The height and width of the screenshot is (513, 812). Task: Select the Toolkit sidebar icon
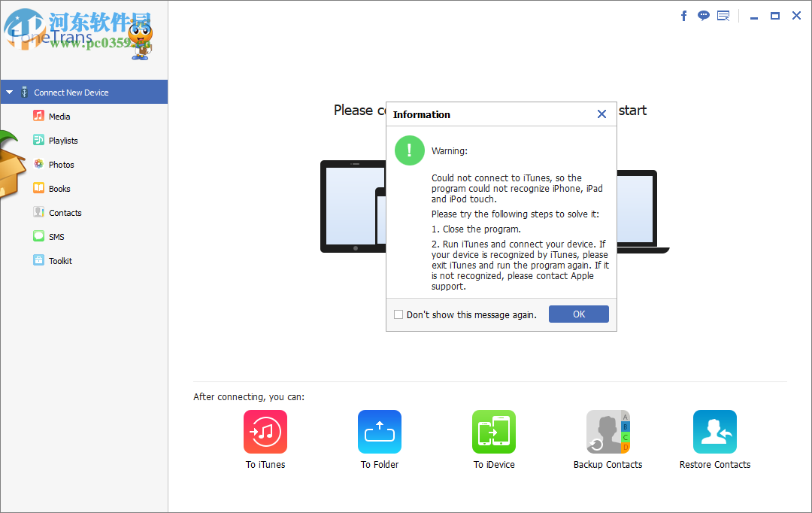pyautogui.click(x=39, y=260)
